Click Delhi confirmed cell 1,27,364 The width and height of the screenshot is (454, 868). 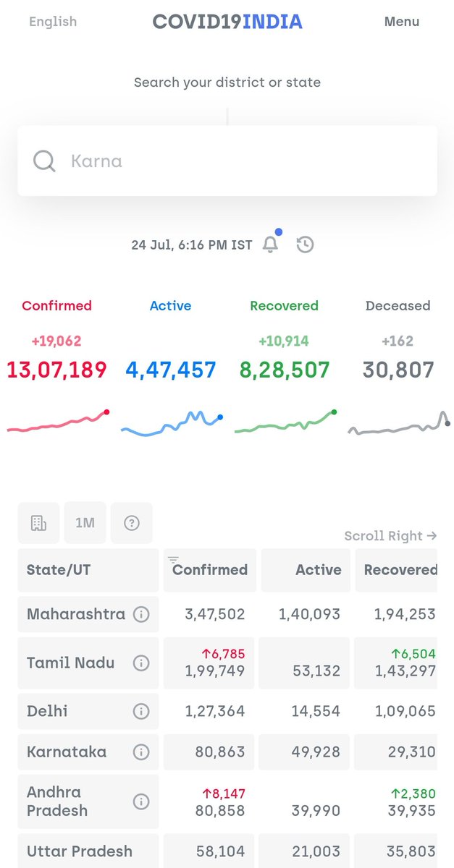click(209, 711)
